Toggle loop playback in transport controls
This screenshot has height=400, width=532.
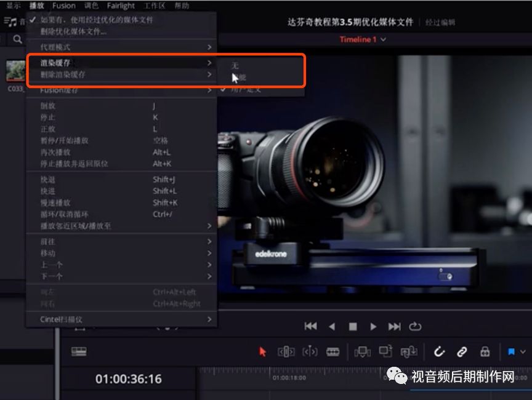[x=414, y=326]
